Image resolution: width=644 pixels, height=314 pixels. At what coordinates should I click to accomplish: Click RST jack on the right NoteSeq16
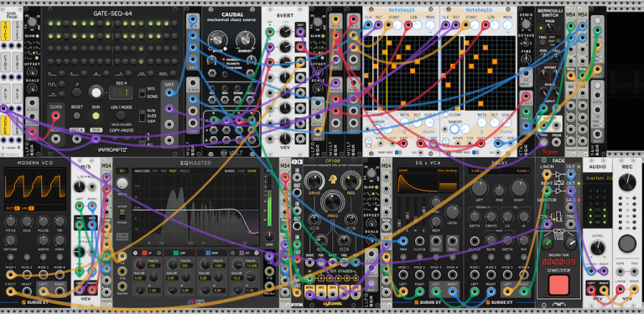455,25
